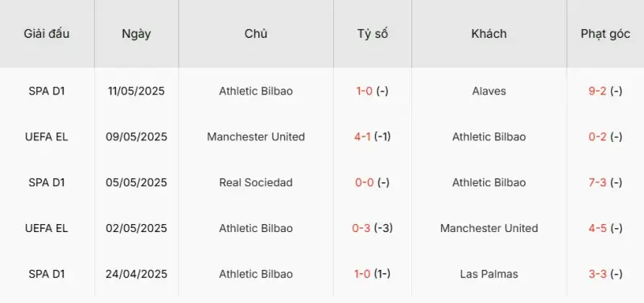Select the 11/05/2025 match date
The width and height of the screenshot is (644, 303).
(x=136, y=91)
